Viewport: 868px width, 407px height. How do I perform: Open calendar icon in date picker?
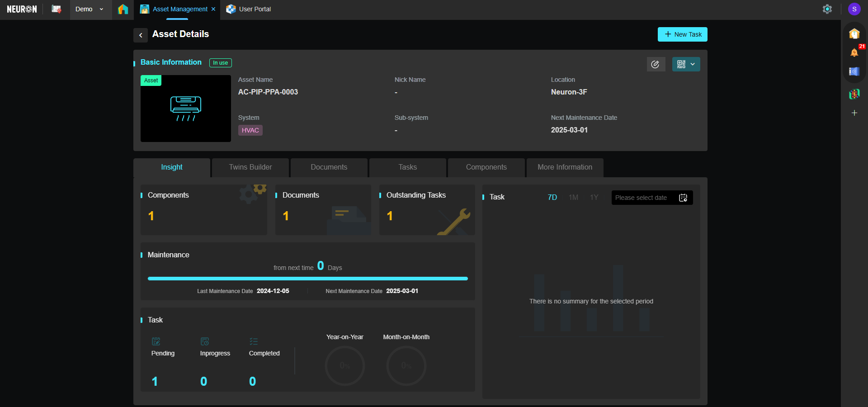click(683, 198)
